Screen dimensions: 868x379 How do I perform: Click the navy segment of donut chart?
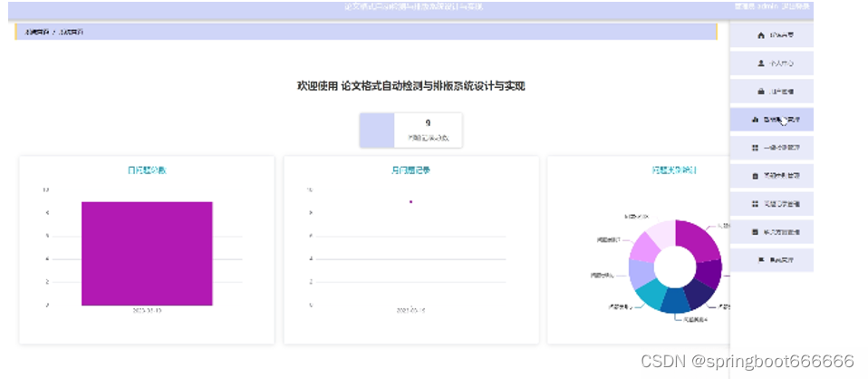tap(698, 295)
